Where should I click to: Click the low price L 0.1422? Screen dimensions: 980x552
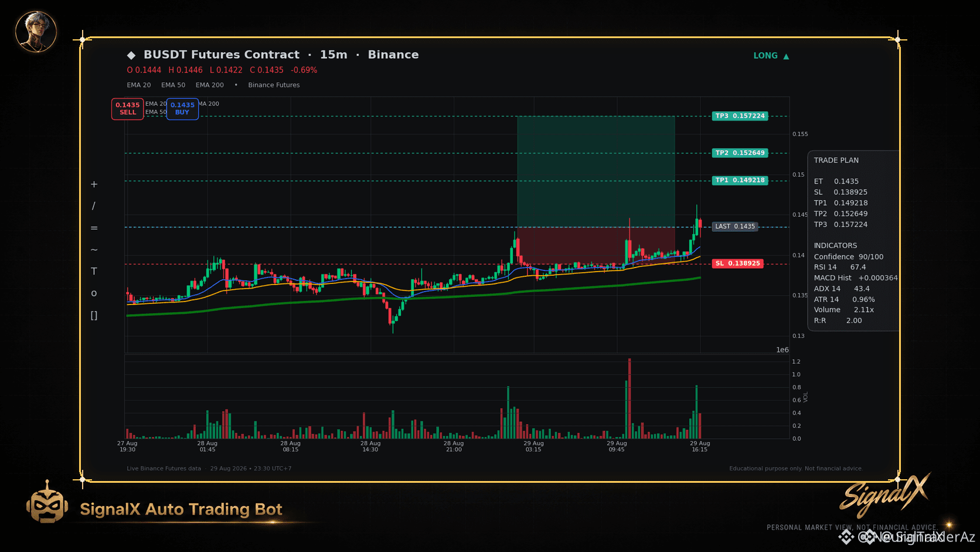(226, 70)
